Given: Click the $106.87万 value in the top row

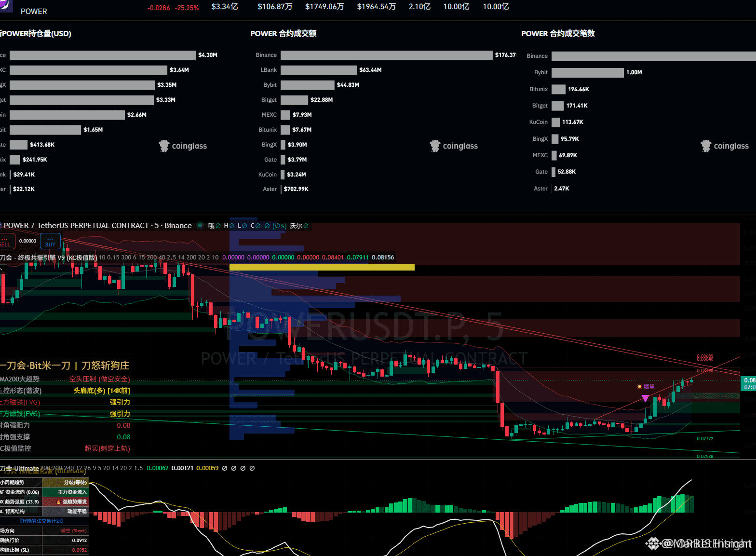Looking at the screenshot, I should [275, 7].
